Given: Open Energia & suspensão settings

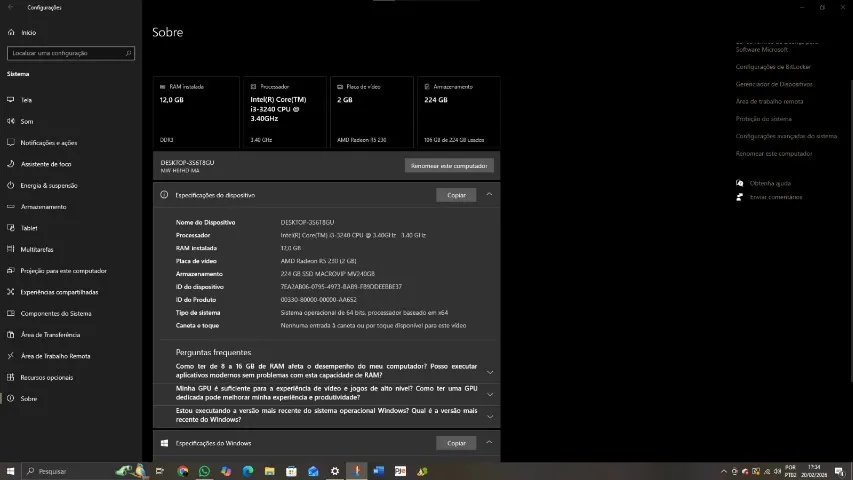Looking at the screenshot, I should [x=48, y=185].
